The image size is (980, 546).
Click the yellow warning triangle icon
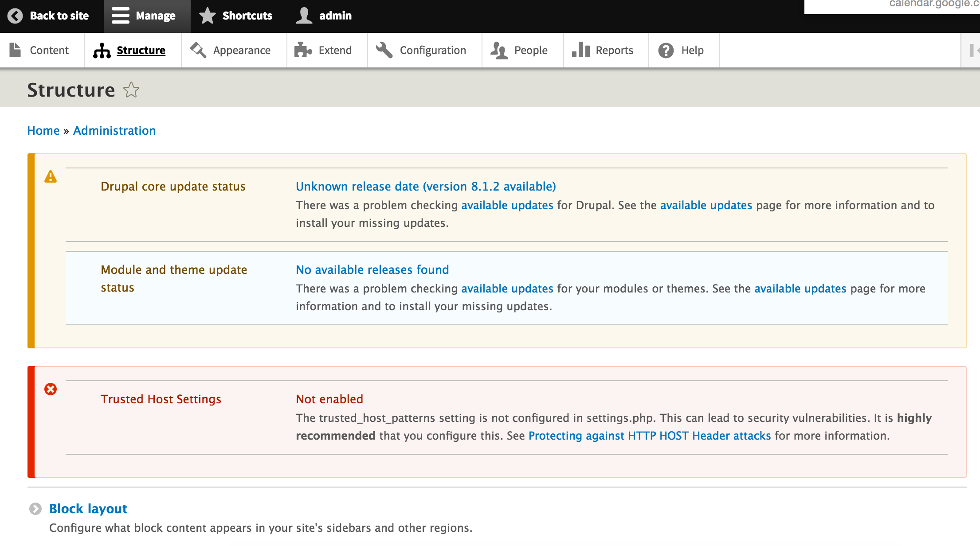point(51,176)
